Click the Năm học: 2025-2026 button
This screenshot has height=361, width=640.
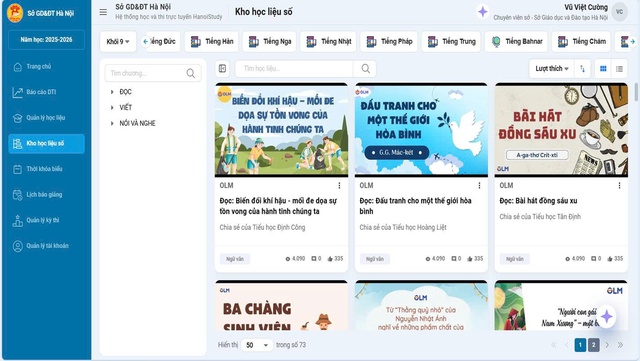47,40
